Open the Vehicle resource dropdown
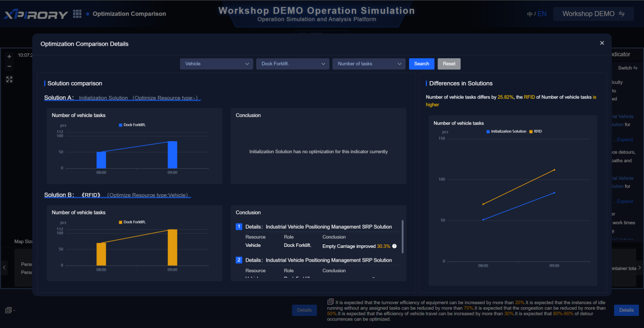 [216, 64]
